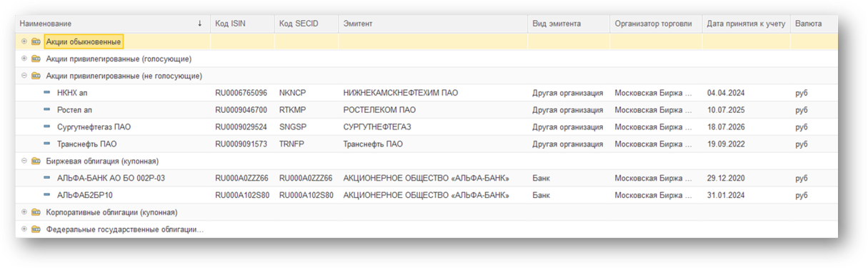Collapse the Акции привилегированные (не голосующие) group

24,76
